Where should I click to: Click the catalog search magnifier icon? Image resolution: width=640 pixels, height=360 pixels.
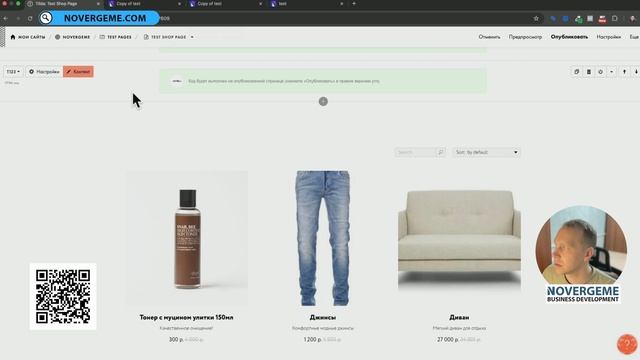tap(440, 152)
